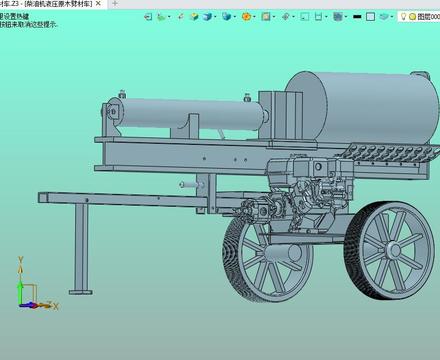Select the blue shaded cube view icon
The width and height of the screenshot is (440, 360).
tap(207, 16)
